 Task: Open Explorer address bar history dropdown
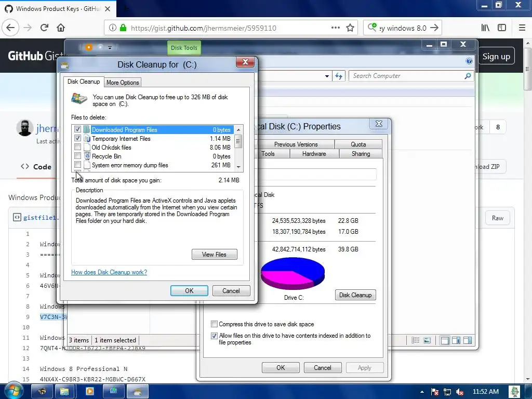coord(327,76)
